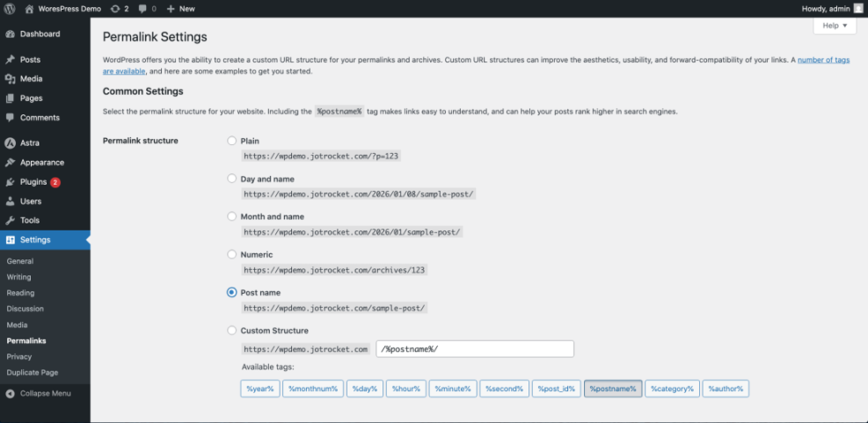Add the %second% tag
This screenshot has width=868, height=423.
point(504,389)
